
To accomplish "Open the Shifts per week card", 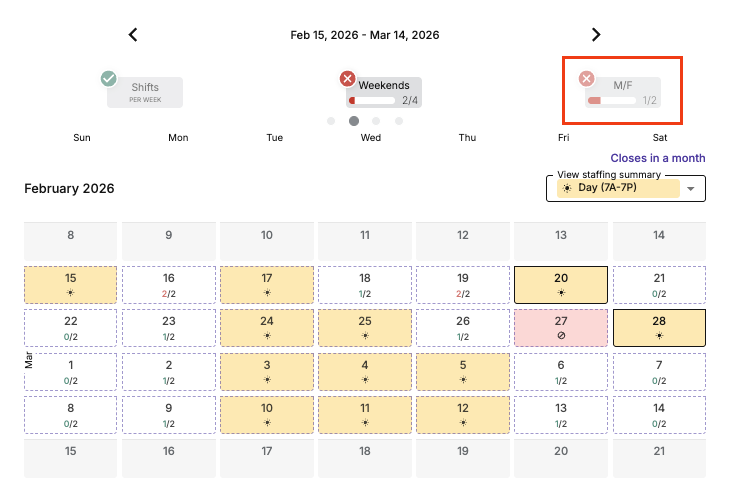I will click(145, 92).
